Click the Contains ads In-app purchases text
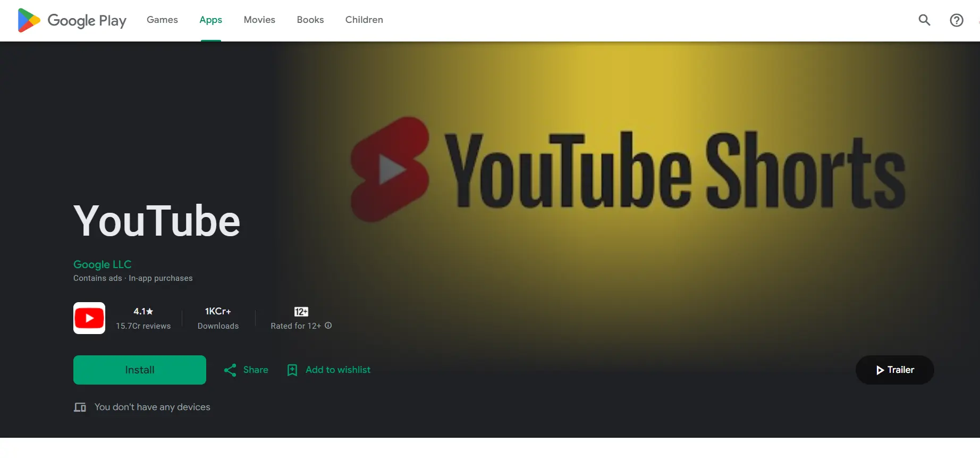Image resolution: width=980 pixels, height=458 pixels. [x=133, y=278]
